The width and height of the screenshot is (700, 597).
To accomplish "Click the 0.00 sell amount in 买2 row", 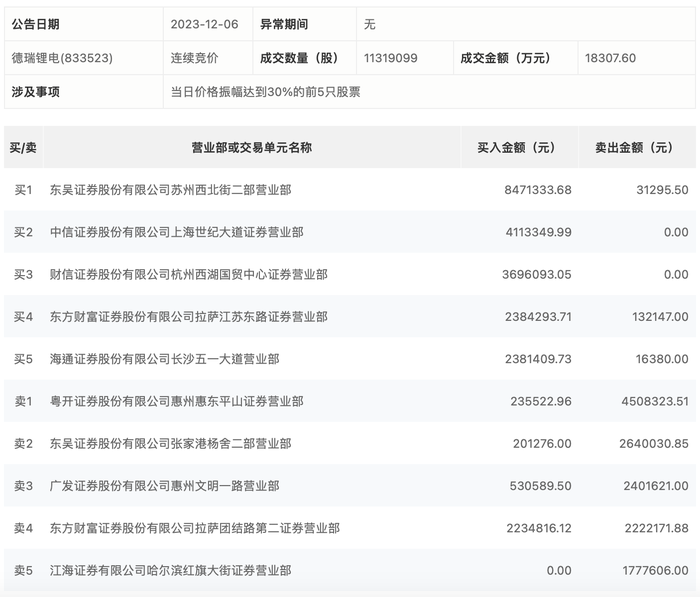I will 676,232.
